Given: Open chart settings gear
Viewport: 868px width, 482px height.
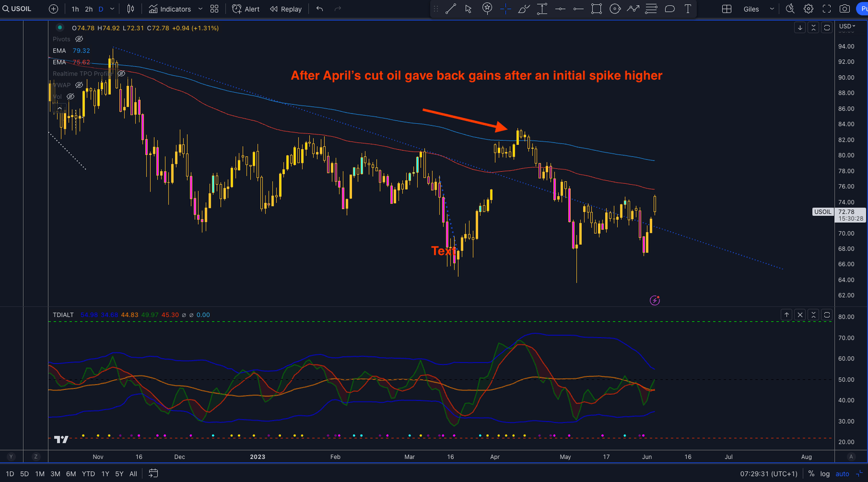Looking at the screenshot, I should (809, 9).
